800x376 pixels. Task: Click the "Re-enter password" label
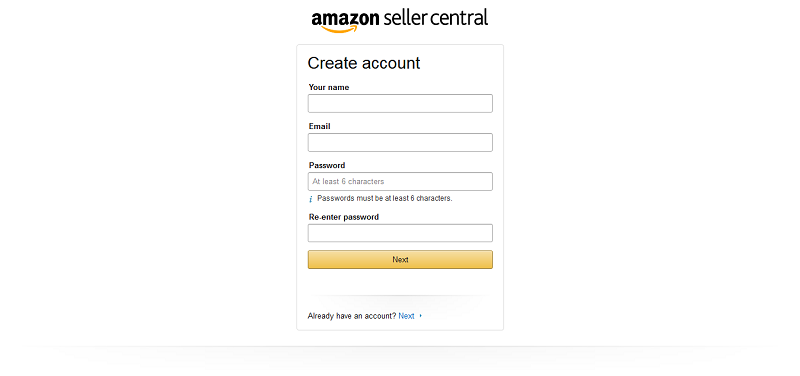tap(344, 217)
